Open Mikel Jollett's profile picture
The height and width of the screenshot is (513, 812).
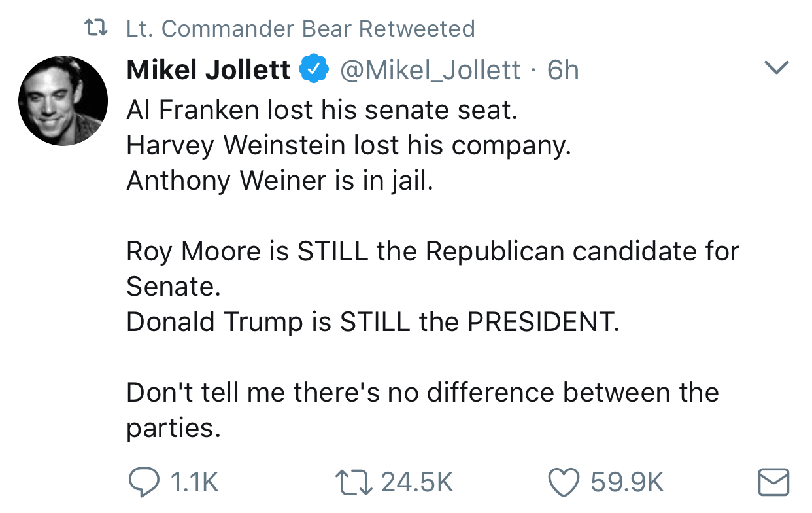point(63,101)
